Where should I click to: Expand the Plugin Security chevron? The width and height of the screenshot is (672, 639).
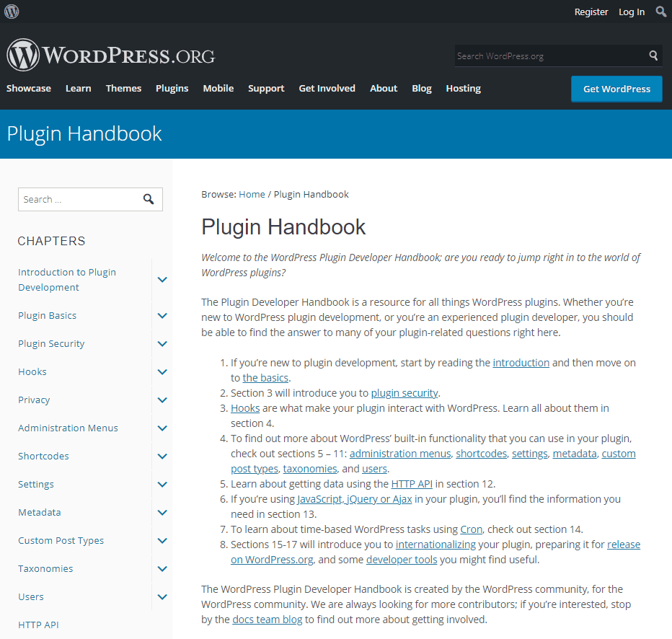pyautogui.click(x=162, y=344)
